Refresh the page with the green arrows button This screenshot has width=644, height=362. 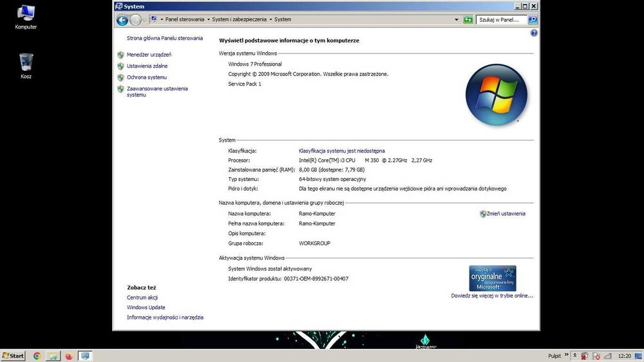tap(468, 19)
